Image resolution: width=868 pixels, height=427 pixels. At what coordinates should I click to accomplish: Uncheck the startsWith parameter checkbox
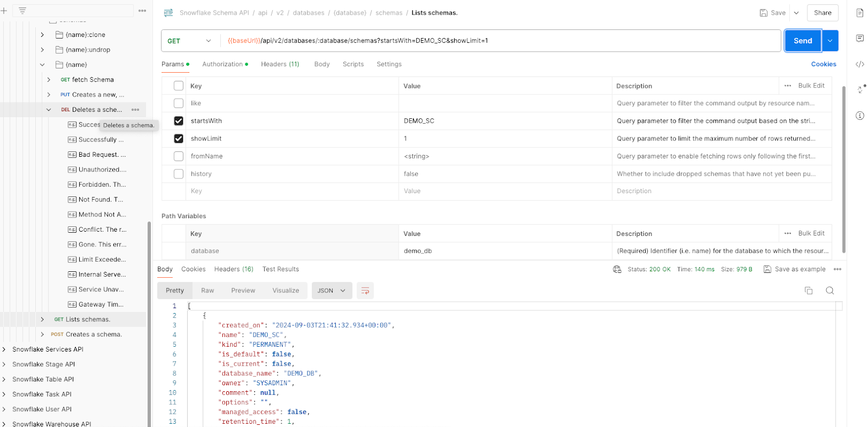pos(178,121)
